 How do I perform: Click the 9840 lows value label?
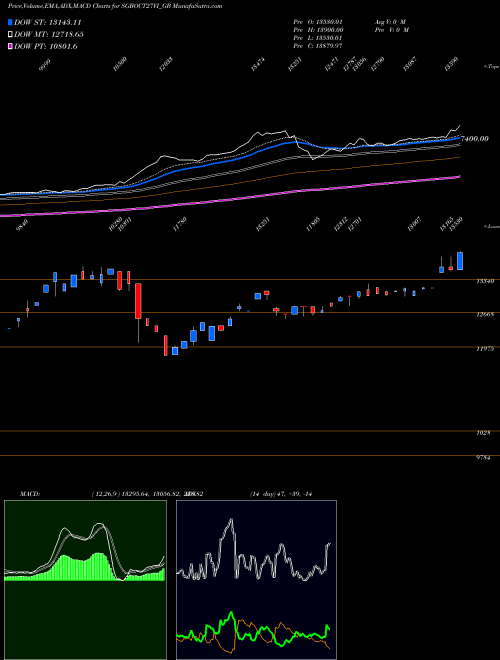(22, 224)
